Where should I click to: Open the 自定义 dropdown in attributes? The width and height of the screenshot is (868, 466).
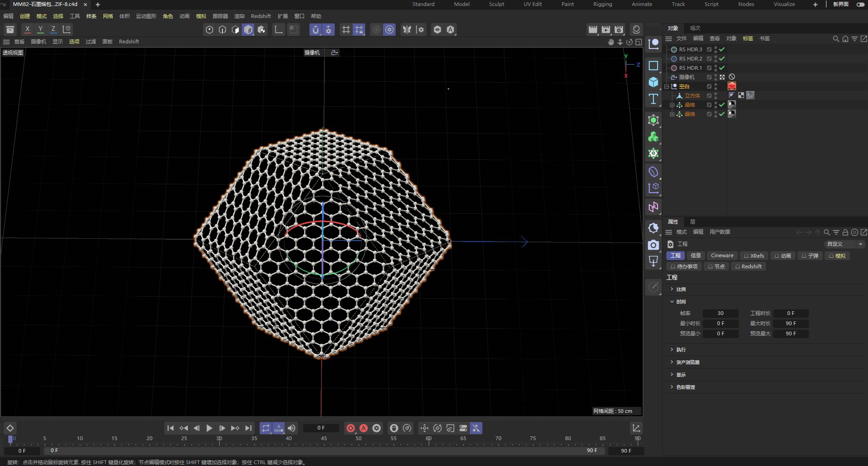(x=844, y=244)
